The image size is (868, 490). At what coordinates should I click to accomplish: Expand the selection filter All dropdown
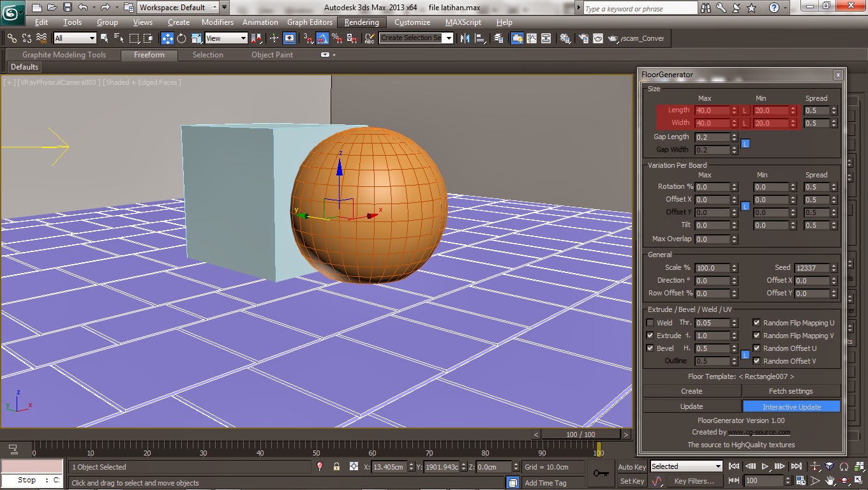tap(75, 38)
